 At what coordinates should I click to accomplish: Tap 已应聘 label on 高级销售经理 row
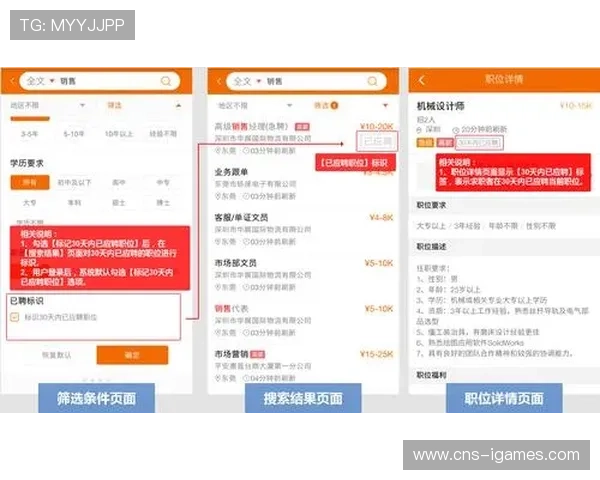[x=377, y=141]
